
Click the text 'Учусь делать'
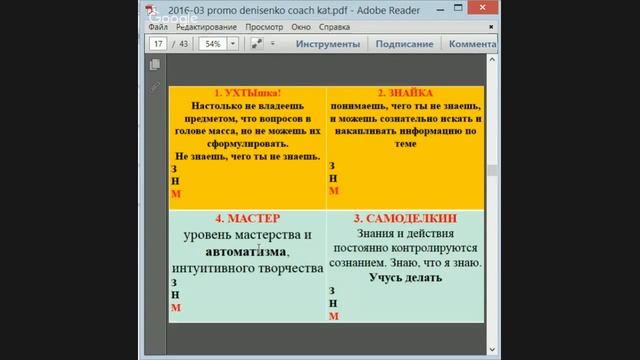(x=405, y=278)
